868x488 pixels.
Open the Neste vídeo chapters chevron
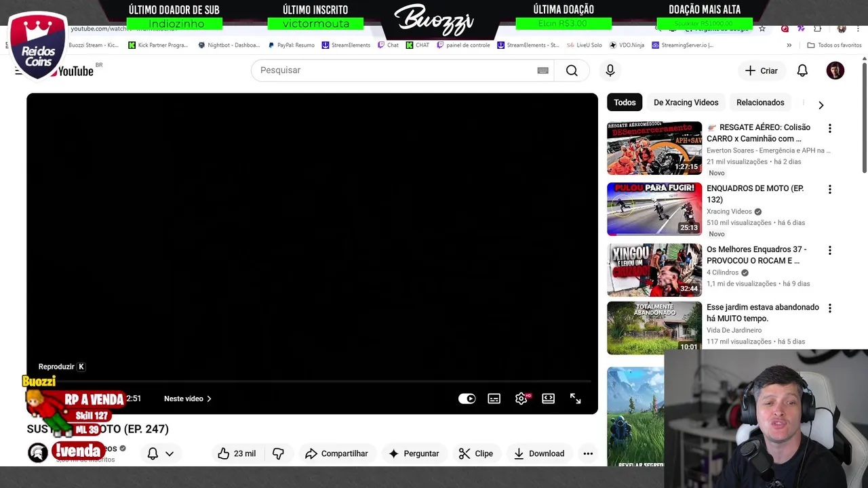pyautogui.click(x=209, y=399)
